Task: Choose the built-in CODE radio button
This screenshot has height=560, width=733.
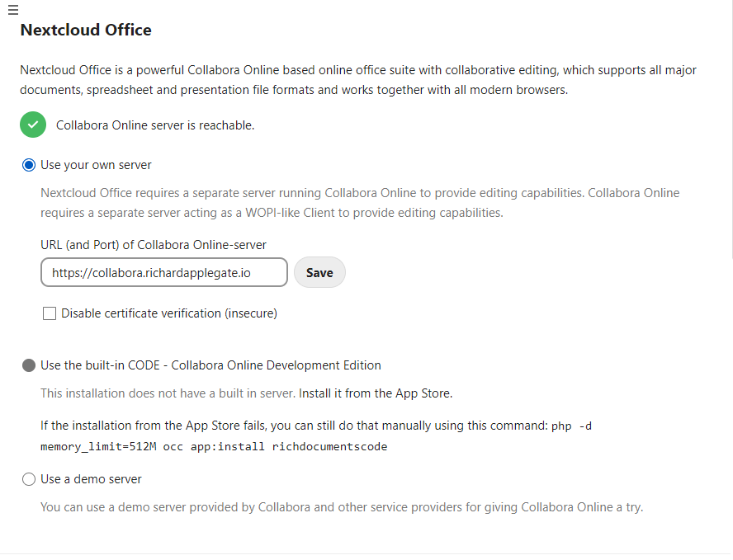Action: [x=29, y=365]
